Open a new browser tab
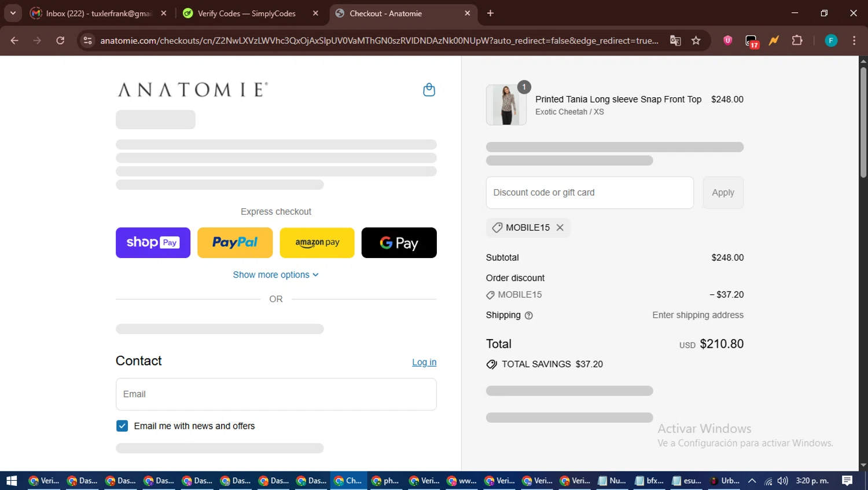This screenshot has height=490, width=868. (x=490, y=13)
